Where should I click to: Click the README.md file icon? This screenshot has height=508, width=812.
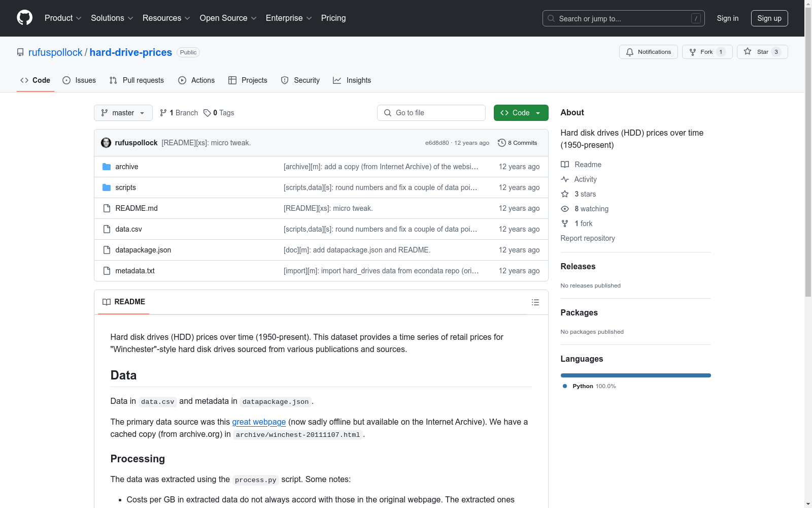[107, 208]
